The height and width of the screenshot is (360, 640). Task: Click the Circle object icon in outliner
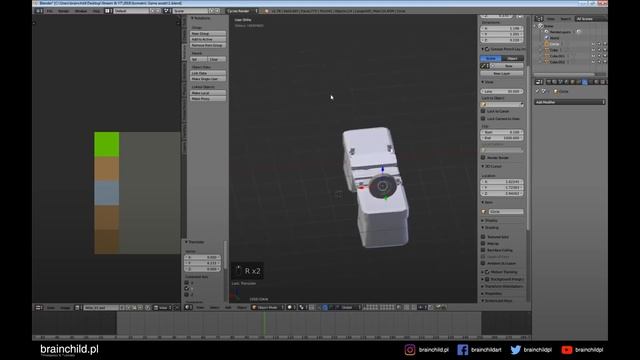point(547,44)
